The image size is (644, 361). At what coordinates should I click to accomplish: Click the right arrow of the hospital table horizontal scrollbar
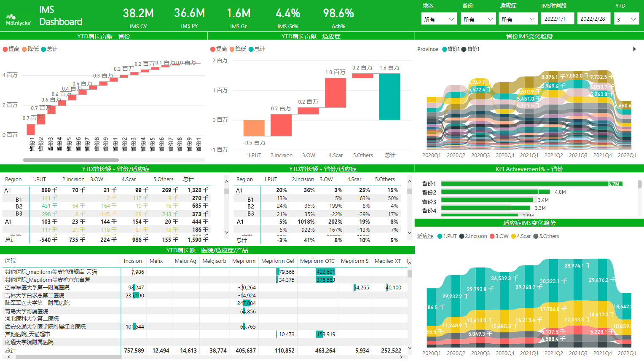[401, 357]
